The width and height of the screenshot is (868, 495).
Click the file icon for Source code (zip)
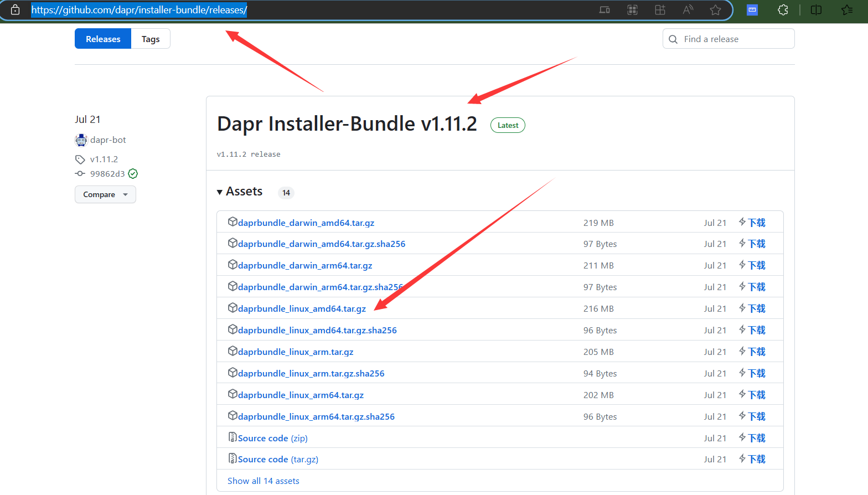pos(232,437)
